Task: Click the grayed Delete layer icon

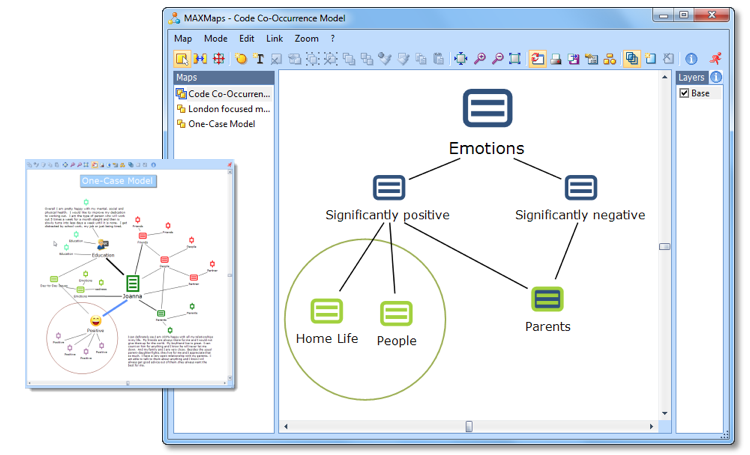Action: 669,59
